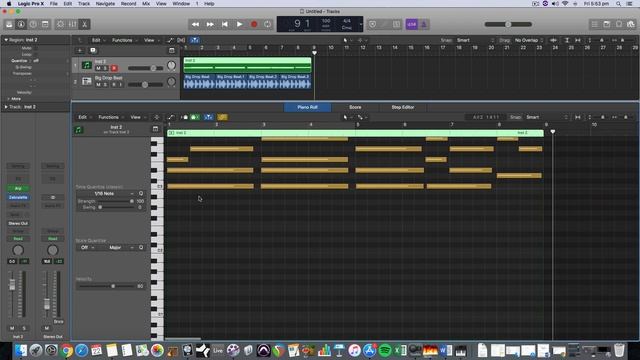The image size is (640, 360).
Task: Open the Track menu in menu bar
Action: [84, 4]
